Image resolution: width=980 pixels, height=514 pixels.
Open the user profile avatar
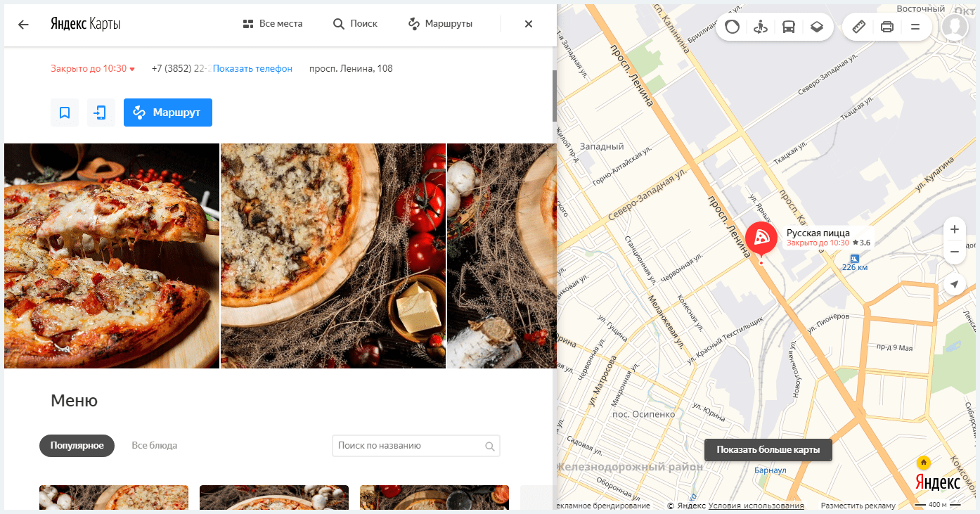tap(955, 27)
